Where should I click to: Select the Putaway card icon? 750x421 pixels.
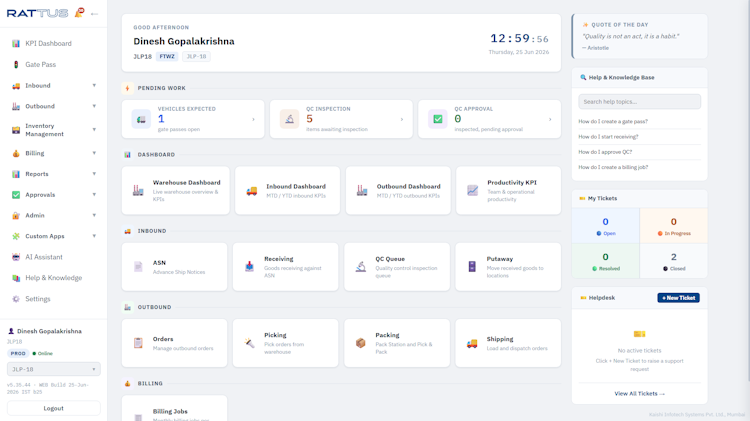coord(472,266)
